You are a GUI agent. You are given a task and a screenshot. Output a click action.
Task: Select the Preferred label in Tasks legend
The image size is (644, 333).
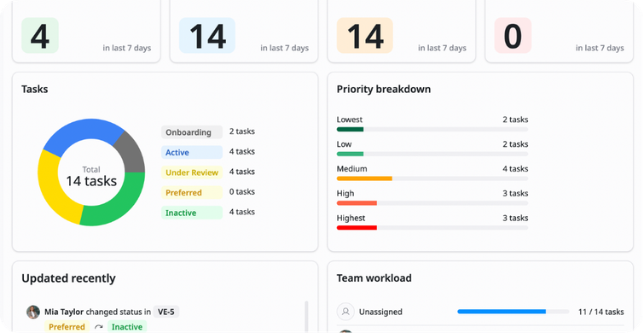tap(192, 192)
